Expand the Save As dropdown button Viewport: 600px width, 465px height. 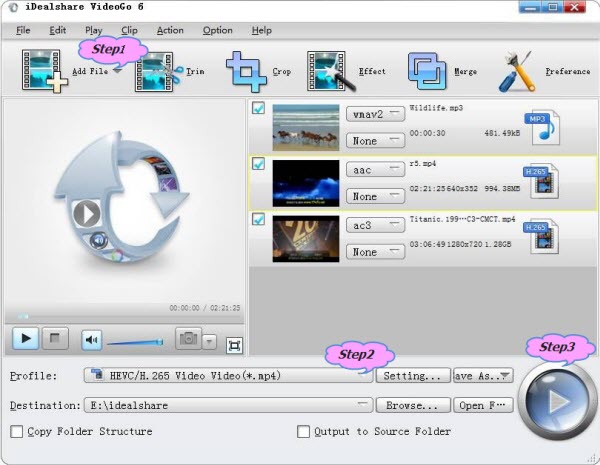(483, 375)
